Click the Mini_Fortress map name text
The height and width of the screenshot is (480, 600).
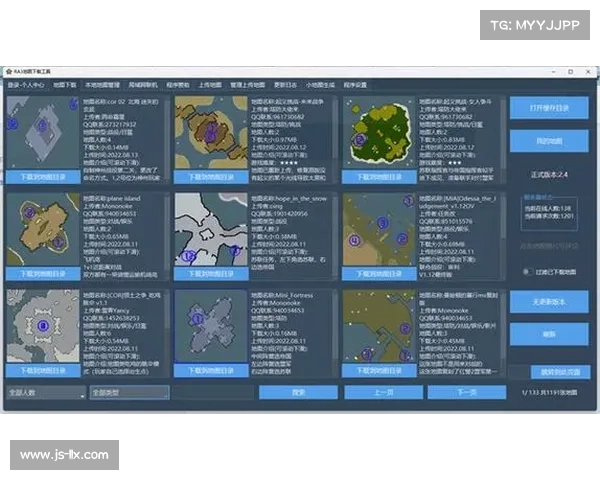click(282, 295)
